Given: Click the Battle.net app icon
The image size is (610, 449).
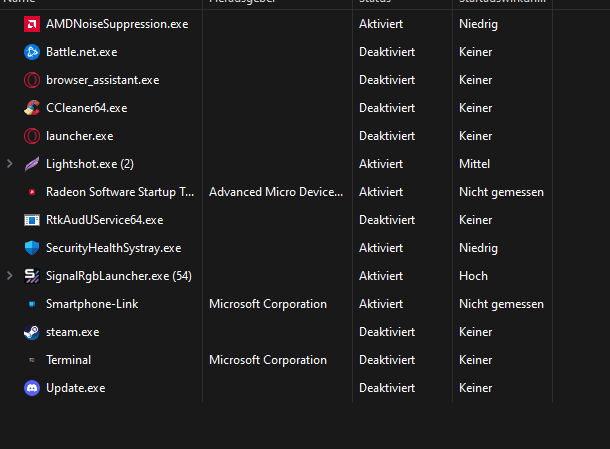Looking at the screenshot, I should (32, 52).
